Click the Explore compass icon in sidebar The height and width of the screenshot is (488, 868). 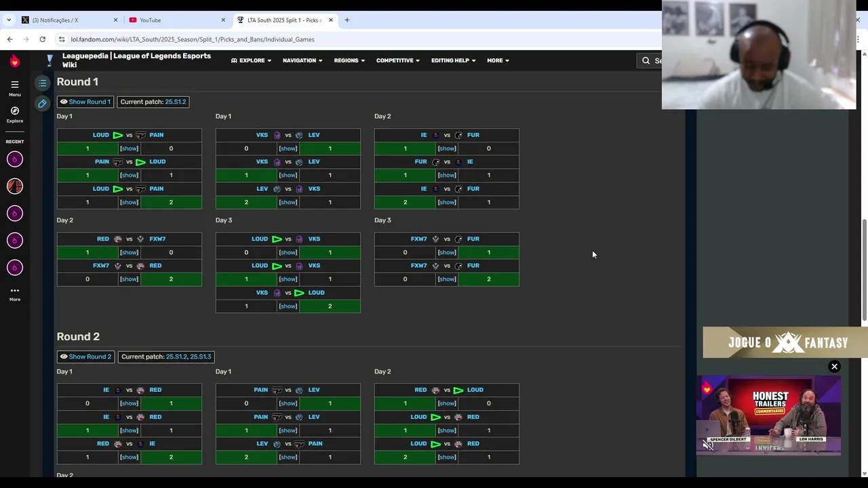tap(14, 110)
